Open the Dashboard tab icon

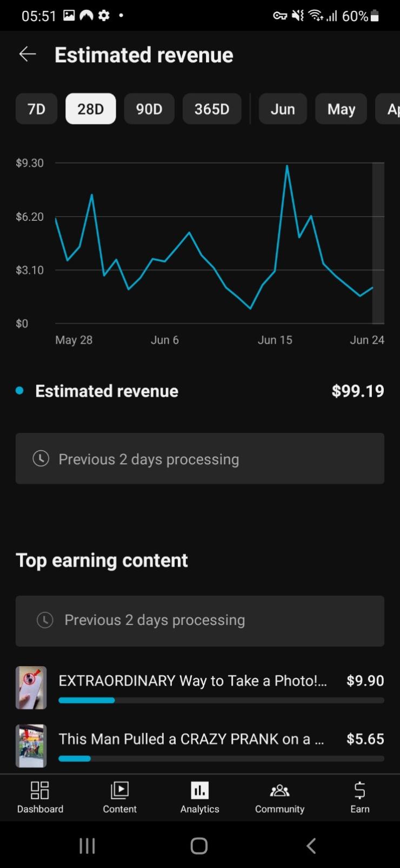click(x=40, y=790)
